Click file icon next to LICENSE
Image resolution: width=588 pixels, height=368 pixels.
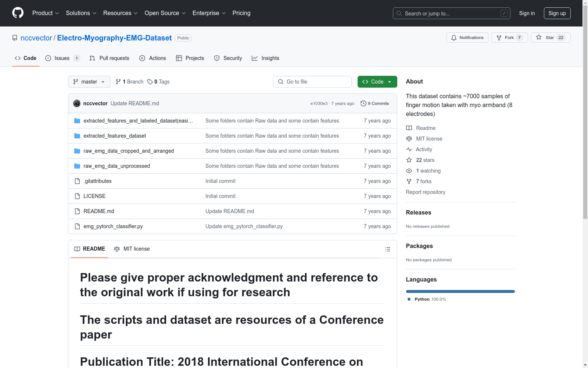77,196
